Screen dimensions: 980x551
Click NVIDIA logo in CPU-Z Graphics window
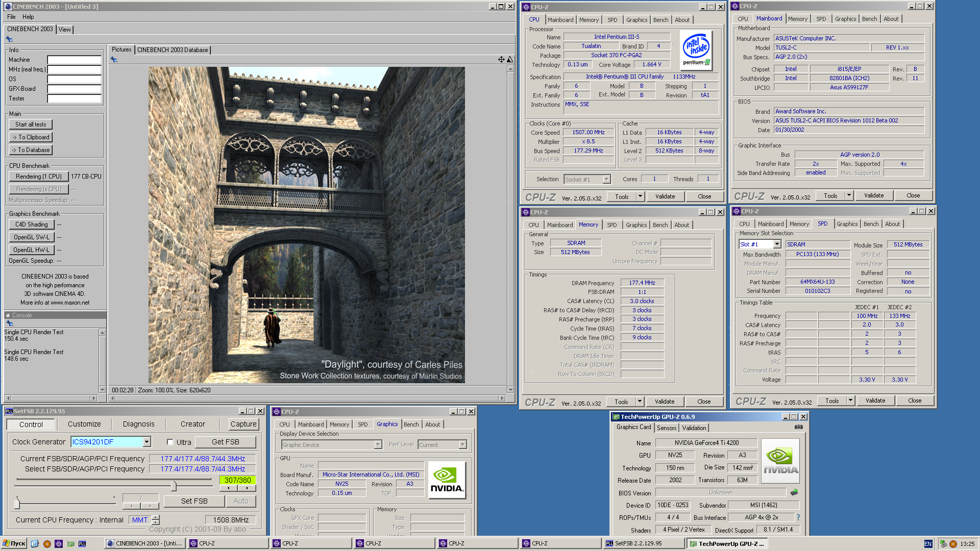(x=447, y=480)
